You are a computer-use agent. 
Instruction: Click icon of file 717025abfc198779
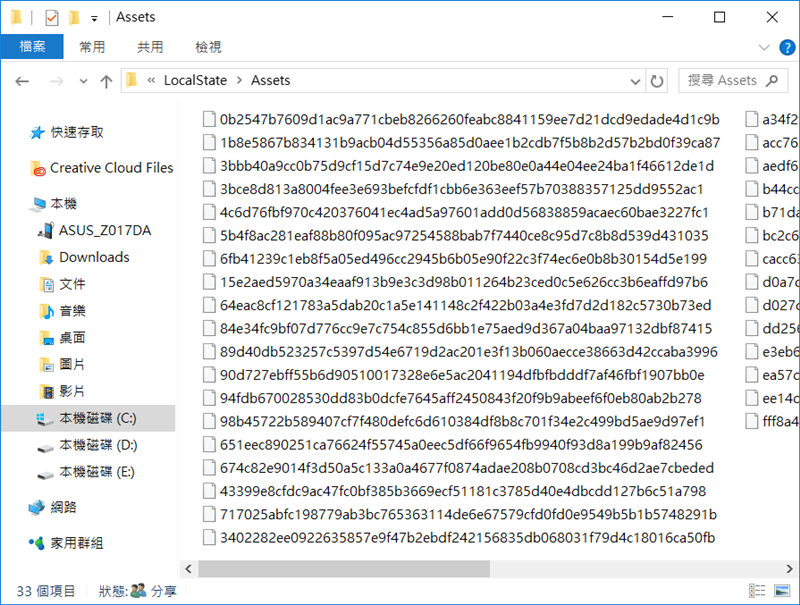[209, 515]
